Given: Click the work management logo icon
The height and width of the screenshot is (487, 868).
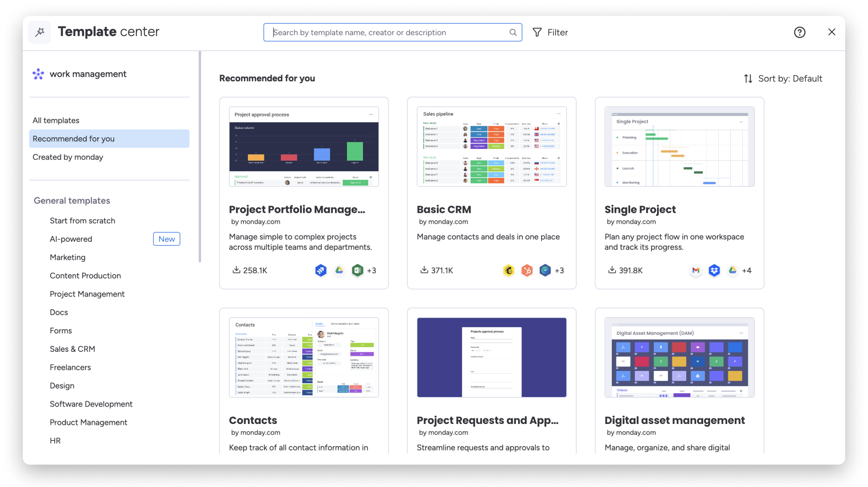Looking at the screenshot, I should coord(38,74).
